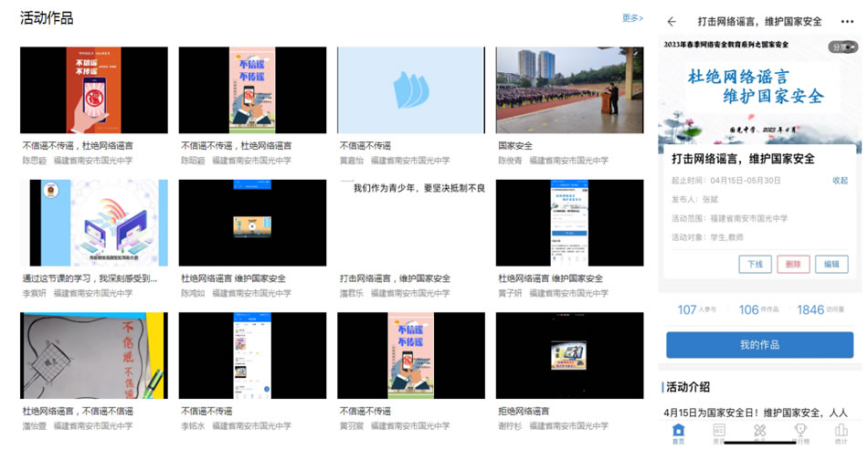Open 陈鸿如's work thumbnail
This screenshot has width=868, height=450.
[x=252, y=223]
